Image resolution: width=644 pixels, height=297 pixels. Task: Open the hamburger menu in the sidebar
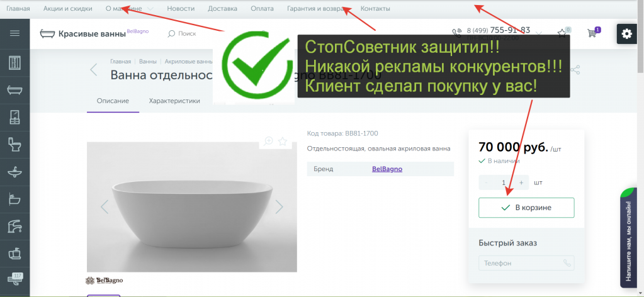pyautogui.click(x=14, y=33)
